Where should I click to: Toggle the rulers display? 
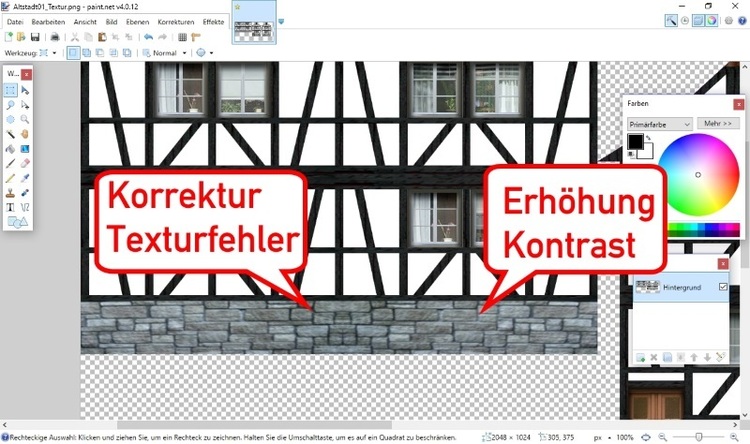pyautogui.click(x=196, y=37)
